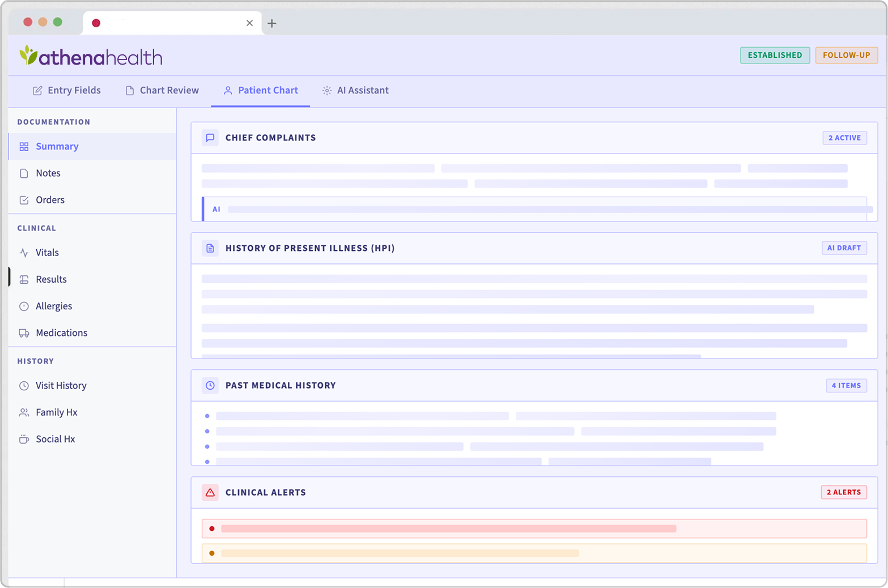Image resolution: width=888 pixels, height=588 pixels.
Task: Click the orange clinical alert row
Action: (534, 553)
